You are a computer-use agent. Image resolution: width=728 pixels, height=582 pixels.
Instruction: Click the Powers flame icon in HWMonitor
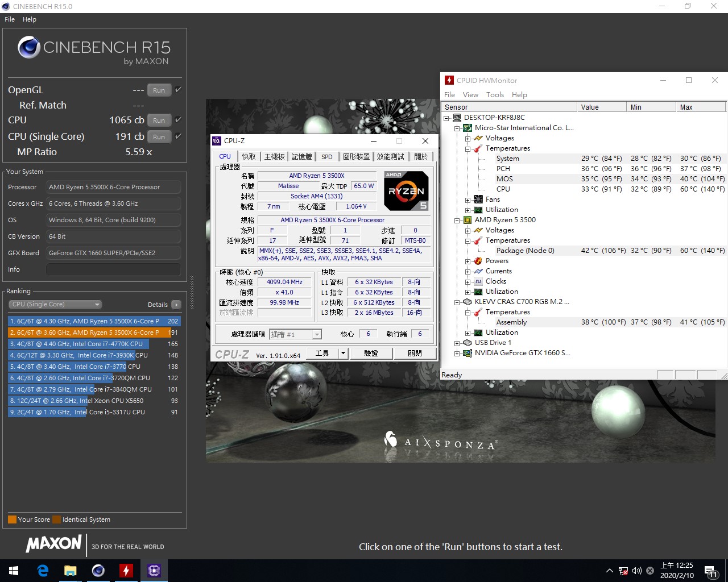(x=478, y=261)
